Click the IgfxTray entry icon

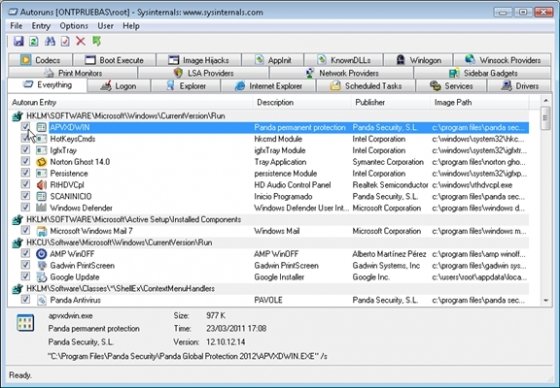[42, 150]
